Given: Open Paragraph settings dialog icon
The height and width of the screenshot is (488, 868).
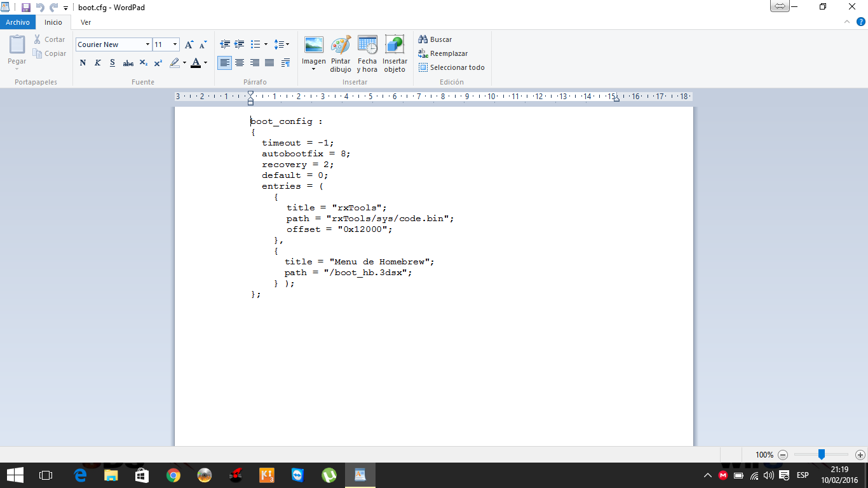Looking at the screenshot, I should [x=285, y=63].
